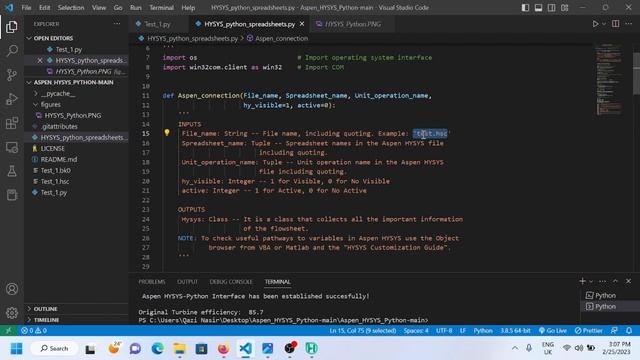Click the code minimap overview
The height and width of the screenshot is (360, 640).
[609, 80]
